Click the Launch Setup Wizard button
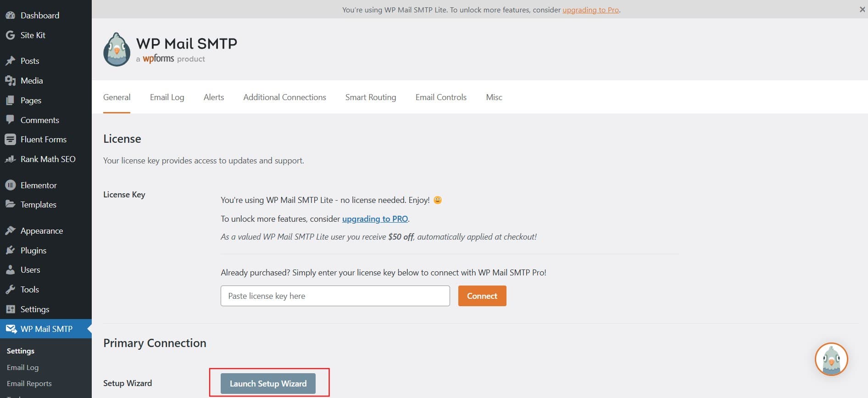 point(268,383)
